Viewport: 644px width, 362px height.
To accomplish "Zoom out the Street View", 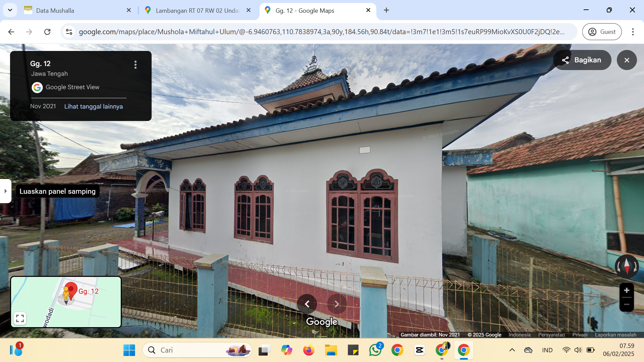I will [x=627, y=304].
